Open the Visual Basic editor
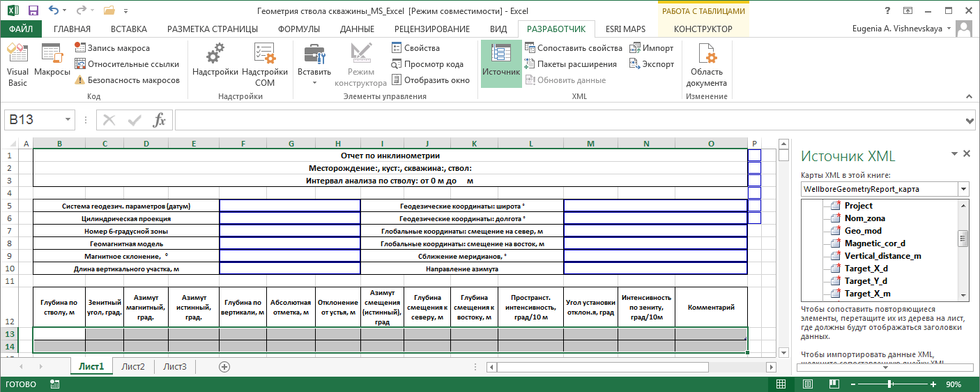The image size is (980, 392). pyautogui.click(x=17, y=65)
